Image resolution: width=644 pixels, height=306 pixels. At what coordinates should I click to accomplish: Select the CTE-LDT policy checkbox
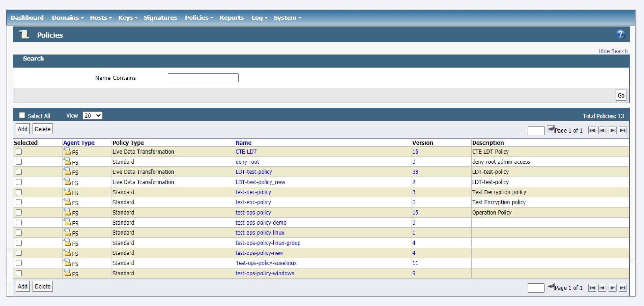(19, 152)
